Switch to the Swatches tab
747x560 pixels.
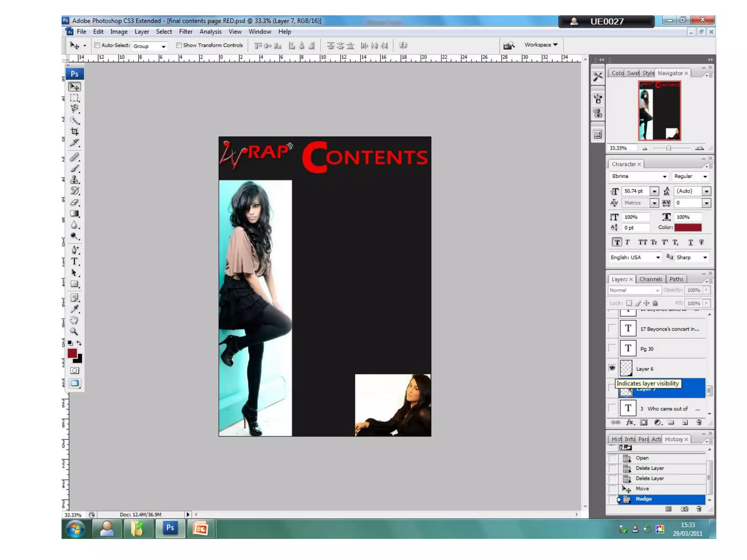pyautogui.click(x=633, y=73)
